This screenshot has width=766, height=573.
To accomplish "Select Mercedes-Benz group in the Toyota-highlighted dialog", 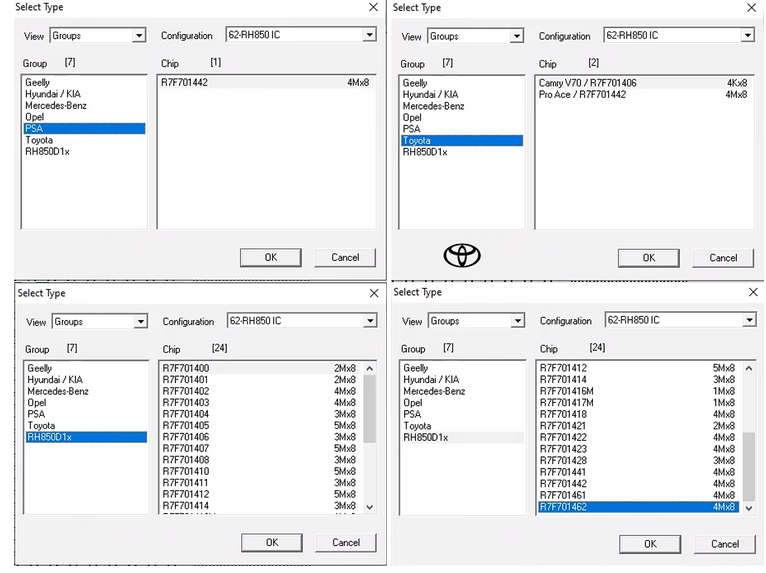I will (x=433, y=106).
